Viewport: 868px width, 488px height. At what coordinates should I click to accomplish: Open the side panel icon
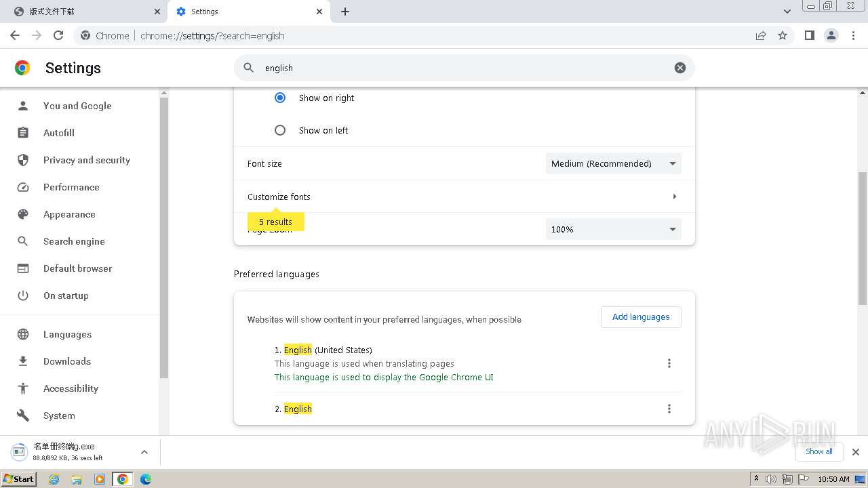coord(809,35)
